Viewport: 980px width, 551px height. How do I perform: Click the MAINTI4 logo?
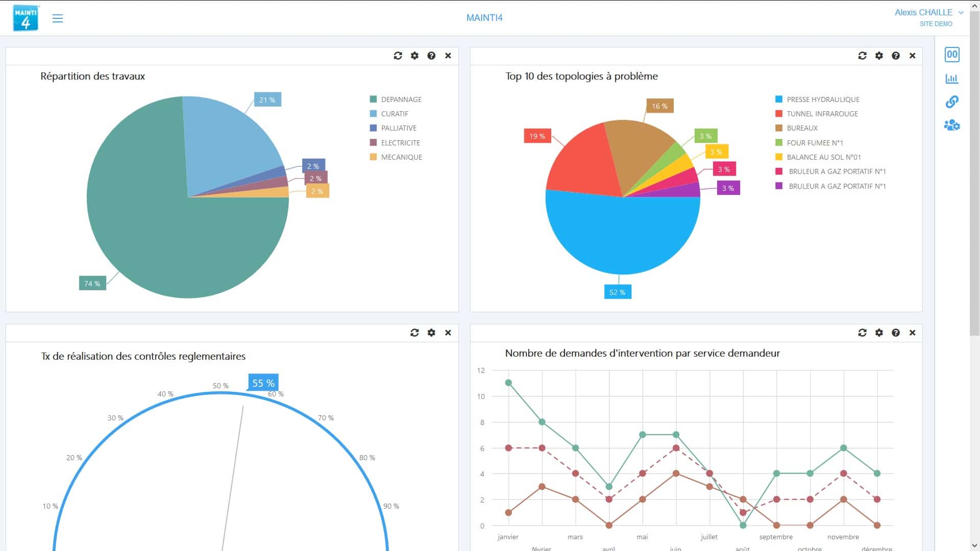point(26,18)
